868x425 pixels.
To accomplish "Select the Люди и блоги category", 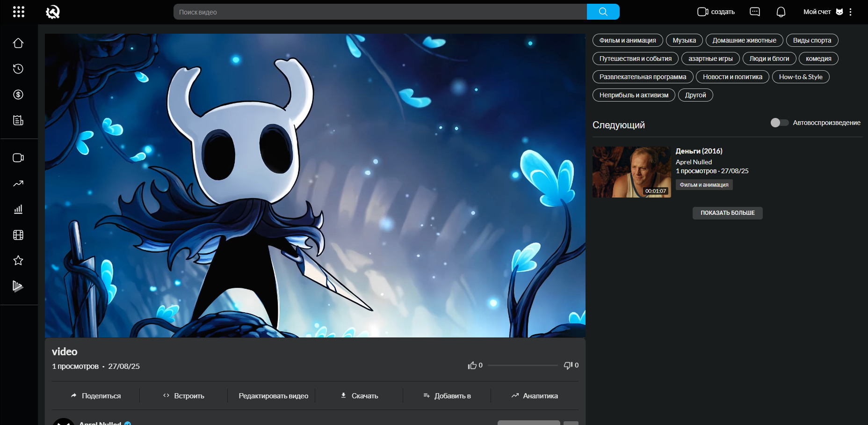I will coord(769,59).
